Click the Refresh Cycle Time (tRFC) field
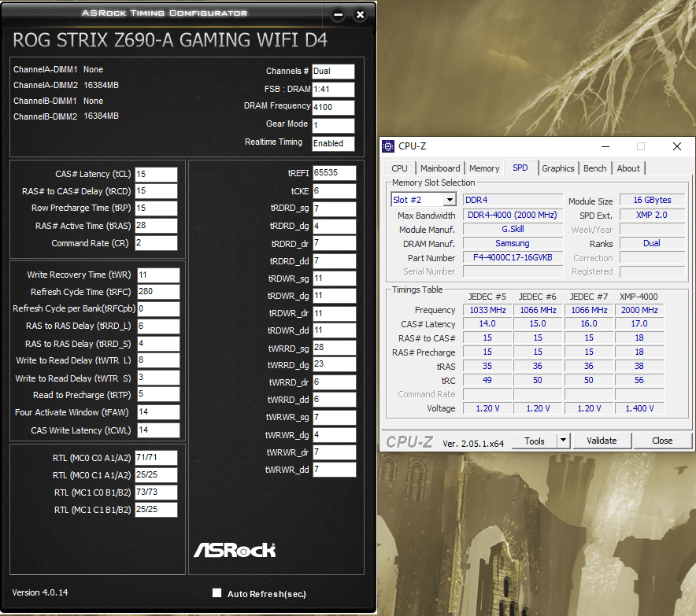This screenshot has height=616, width=696. pyautogui.click(x=158, y=291)
